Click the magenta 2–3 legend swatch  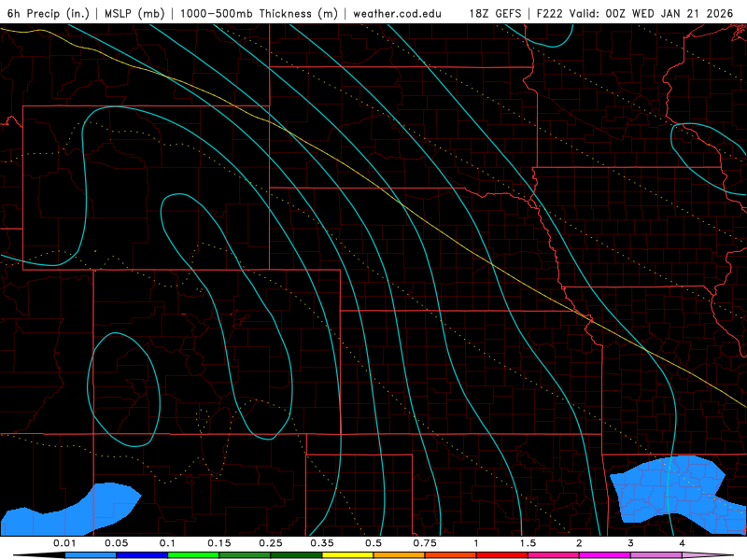[x=605, y=555]
